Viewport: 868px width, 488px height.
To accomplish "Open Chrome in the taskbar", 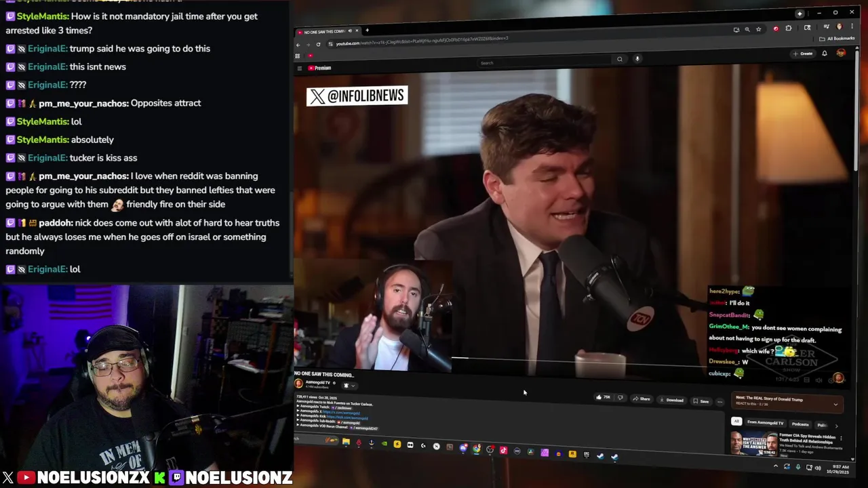I will 476,449.
